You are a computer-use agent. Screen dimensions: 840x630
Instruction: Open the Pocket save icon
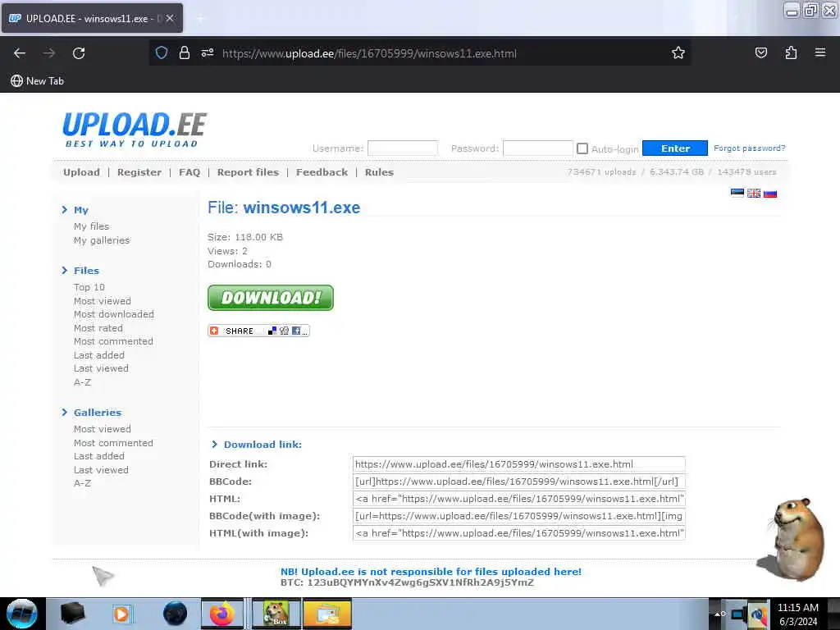pos(761,52)
